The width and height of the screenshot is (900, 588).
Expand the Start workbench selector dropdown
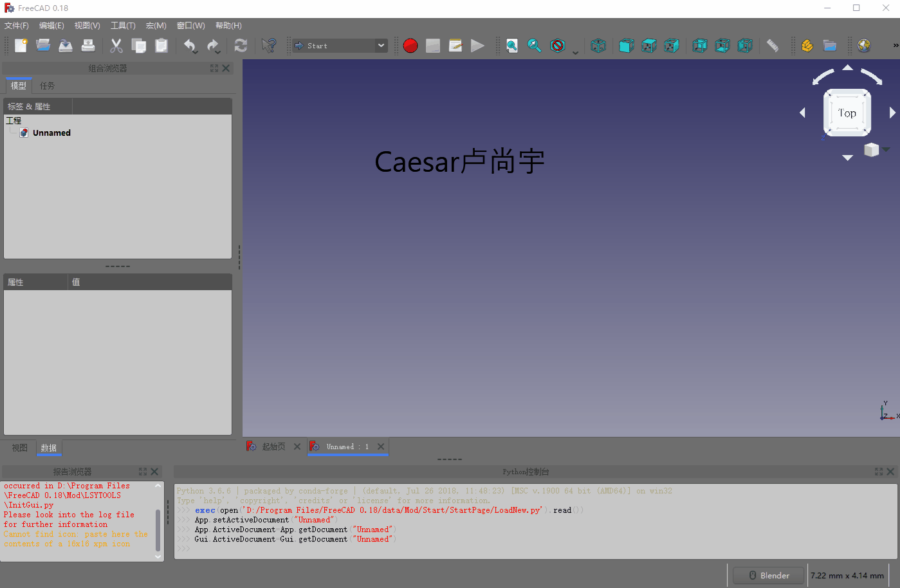pyautogui.click(x=381, y=46)
